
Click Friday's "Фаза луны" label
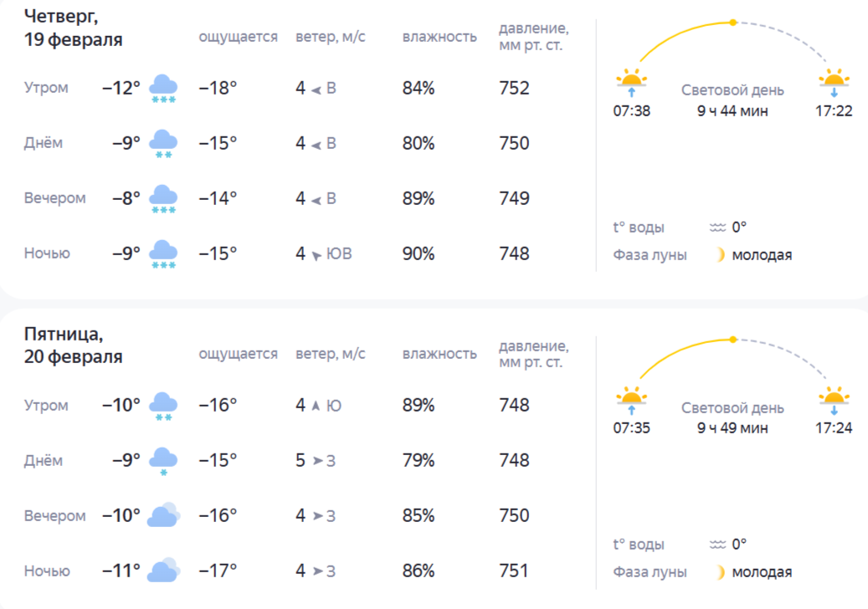[650, 572]
